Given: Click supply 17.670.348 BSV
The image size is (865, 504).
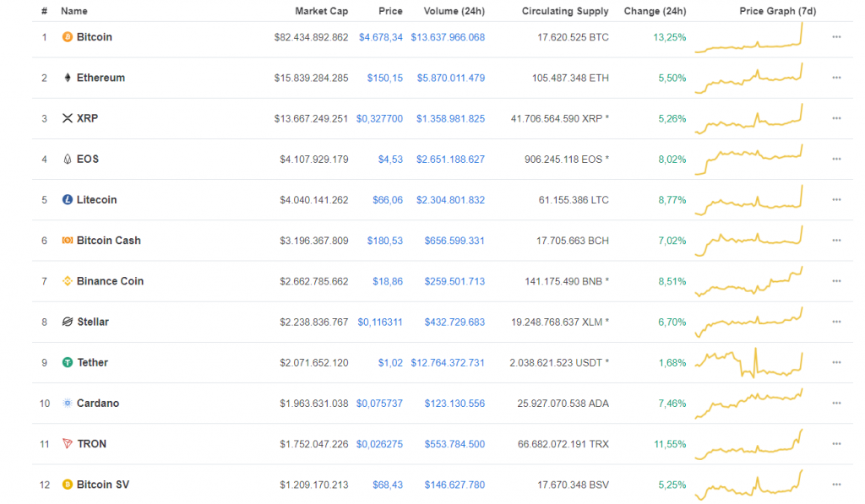Looking at the screenshot, I should pos(574,485).
